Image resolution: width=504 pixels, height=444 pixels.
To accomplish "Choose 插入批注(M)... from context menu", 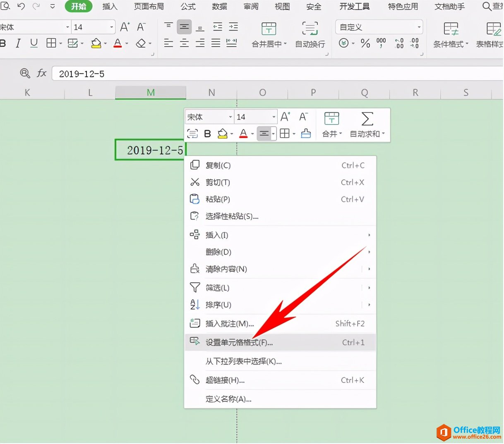I will 280,324.
